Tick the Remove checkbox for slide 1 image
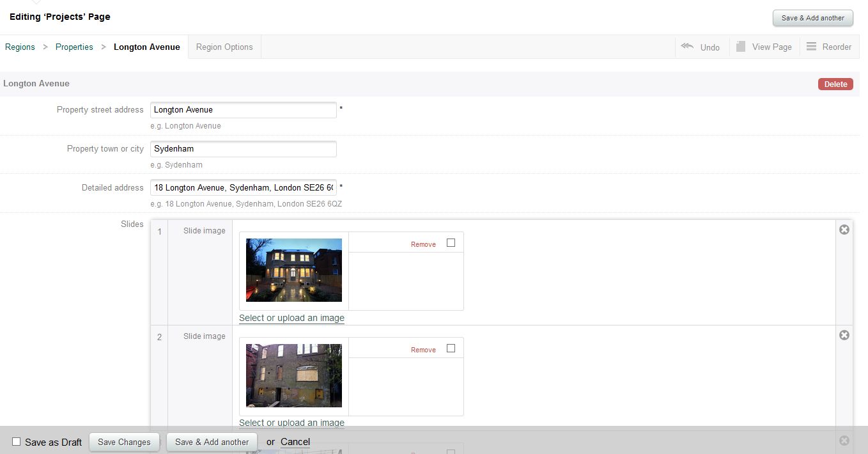The height and width of the screenshot is (454, 868). tap(451, 243)
